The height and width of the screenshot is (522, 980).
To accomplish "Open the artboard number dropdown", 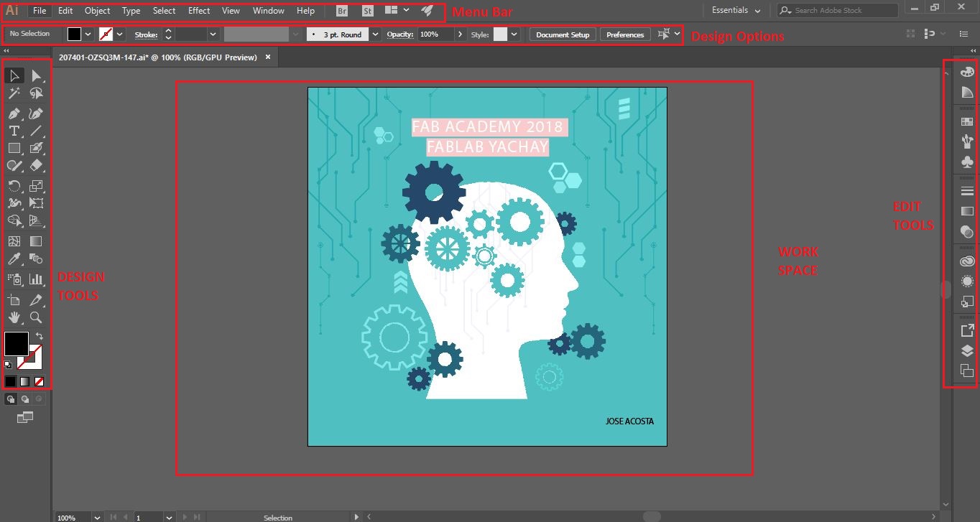I will tap(170, 517).
